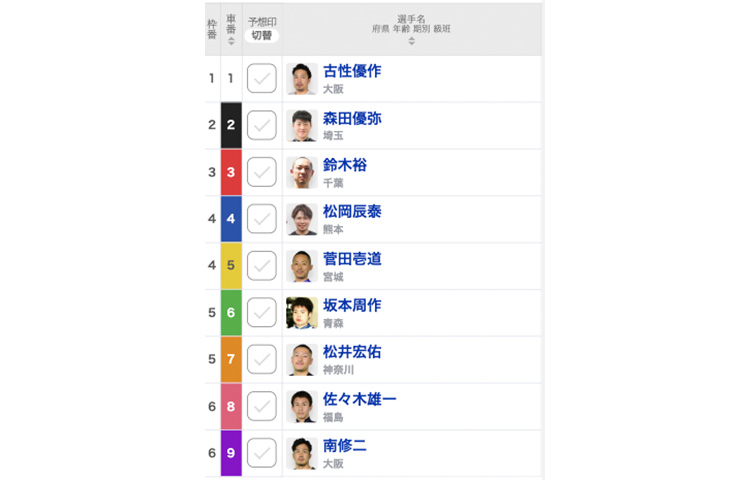Click 坂本周作's profile photo

[302, 313]
